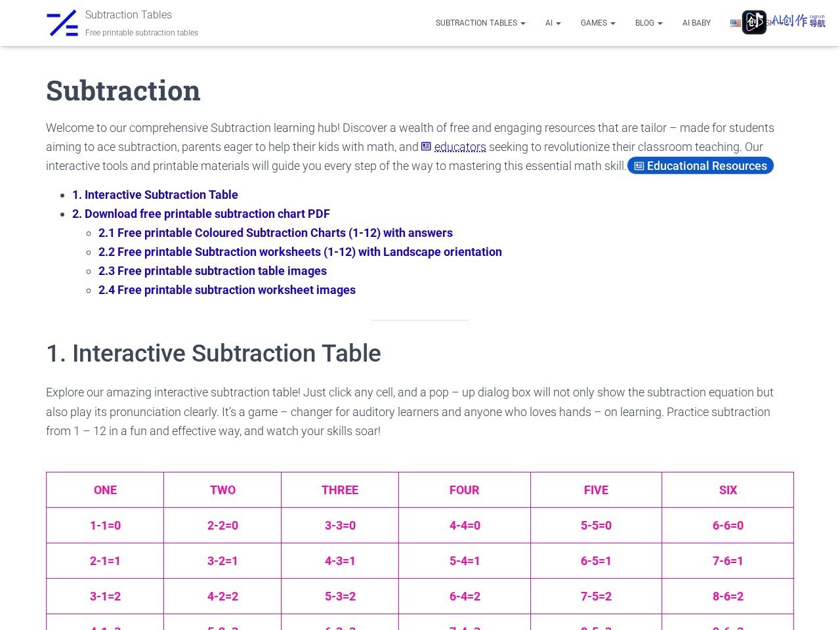The height and width of the screenshot is (630, 840).
Task: Expand the BLOG dropdown menu
Action: (x=648, y=23)
